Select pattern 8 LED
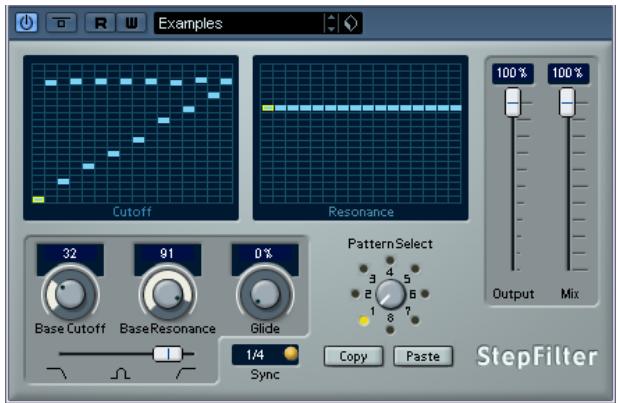The height and width of the screenshot is (403, 618). click(390, 329)
